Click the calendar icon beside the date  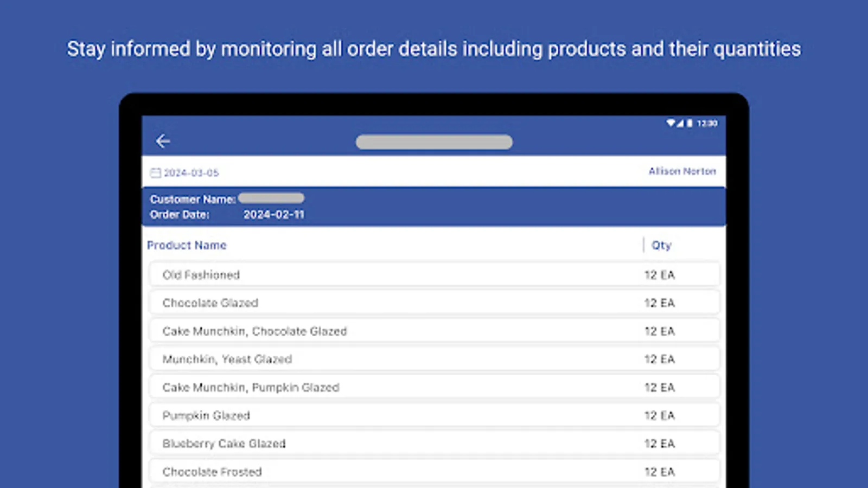pos(155,172)
